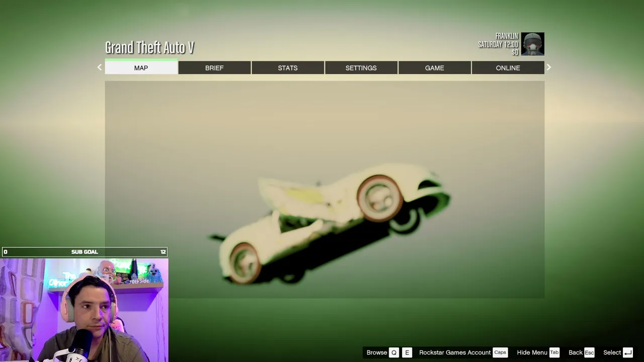
Task: Click the SATURDAY 12:00 time text
Action: click(498, 45)
